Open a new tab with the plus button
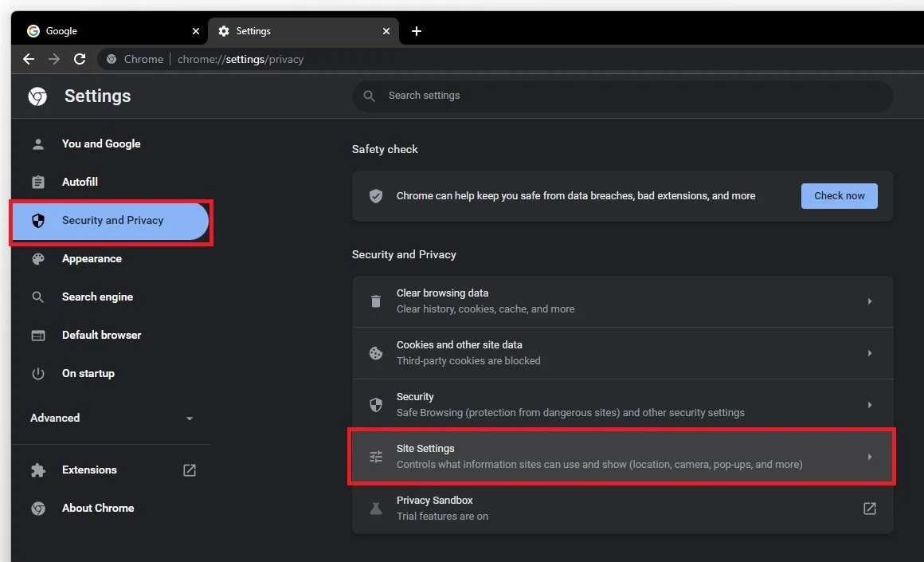Viewport: 924px width, 562px height. point(416,30)
